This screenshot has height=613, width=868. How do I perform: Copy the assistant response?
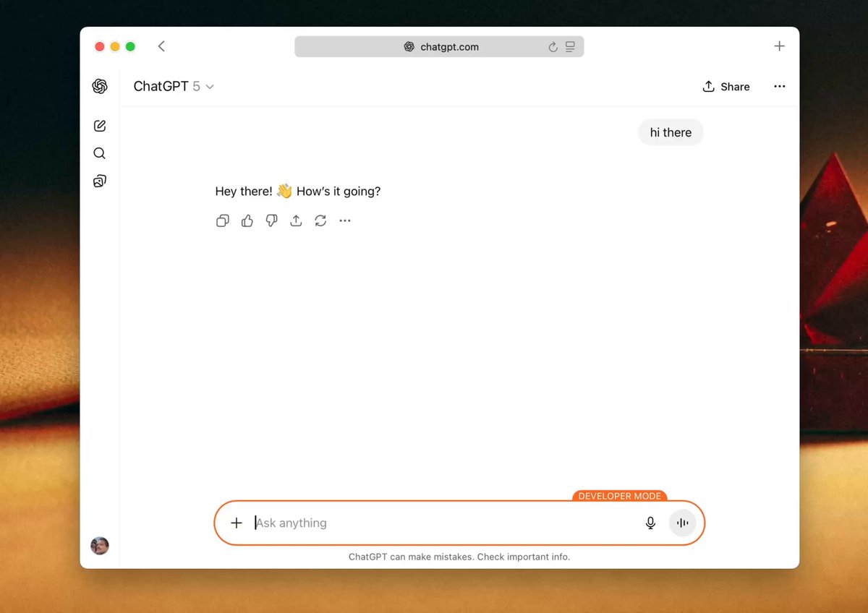coord(223,220)
